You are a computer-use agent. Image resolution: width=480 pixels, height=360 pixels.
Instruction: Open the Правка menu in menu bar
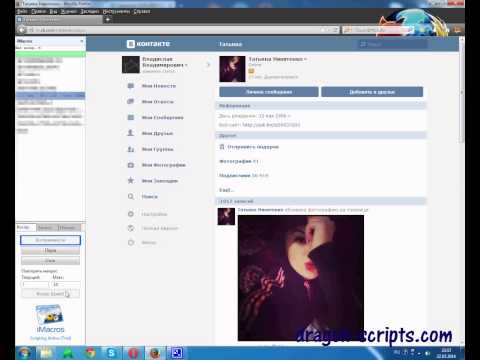coord(38,11)
